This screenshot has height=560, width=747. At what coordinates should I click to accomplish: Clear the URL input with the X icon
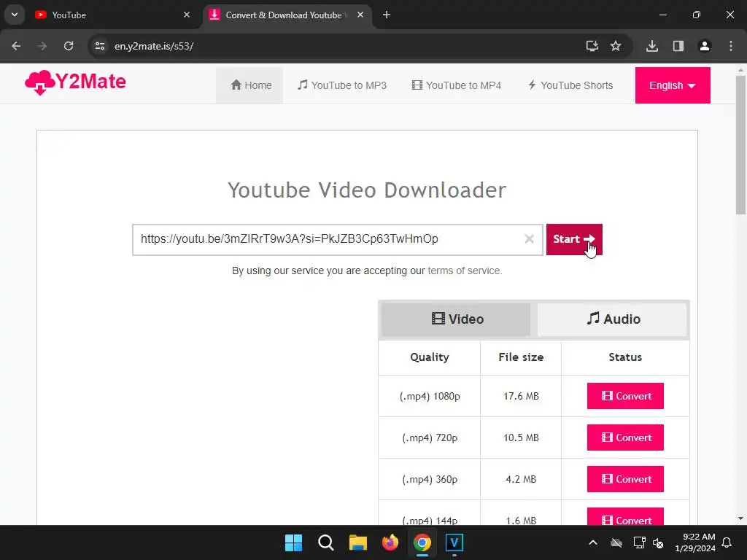click(x=529, y=239)
